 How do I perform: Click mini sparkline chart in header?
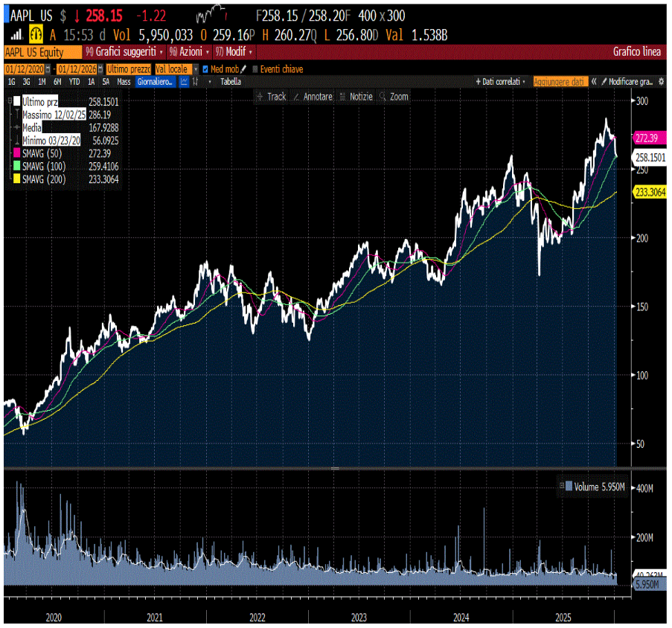point(211,13)
